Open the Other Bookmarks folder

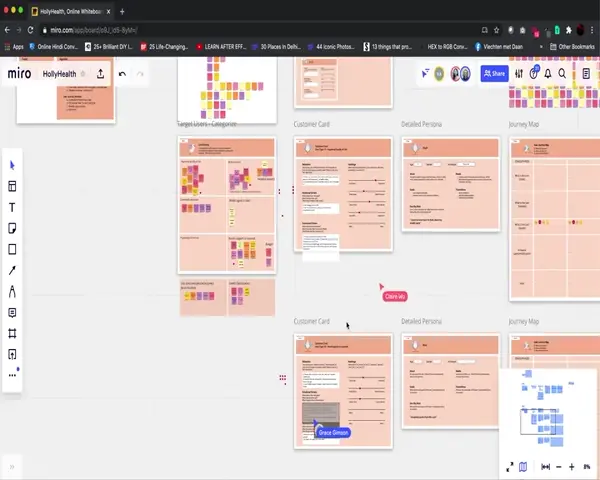[572, 47]
